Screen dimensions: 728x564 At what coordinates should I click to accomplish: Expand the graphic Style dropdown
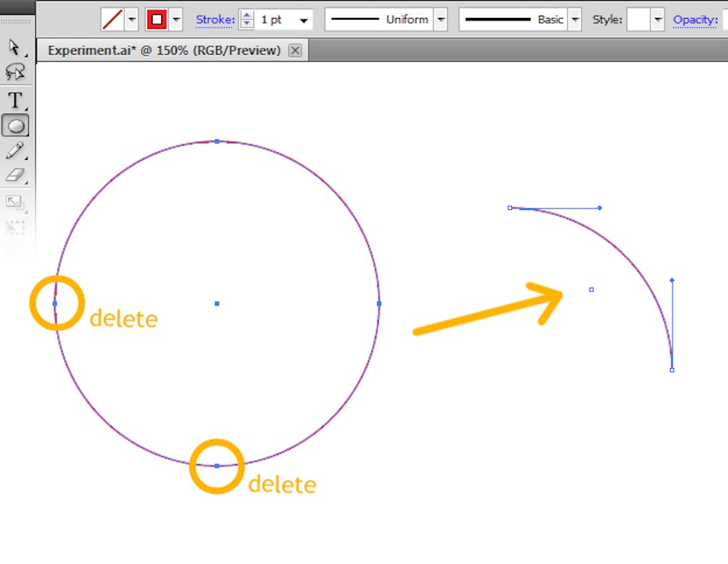(x=658, y=20)
